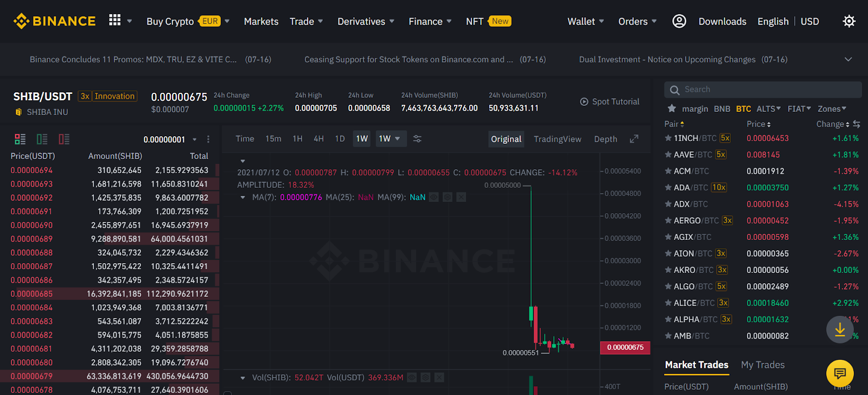
Task: Remove the MA indicator with X icon
Action: click(x=461, y=197)
